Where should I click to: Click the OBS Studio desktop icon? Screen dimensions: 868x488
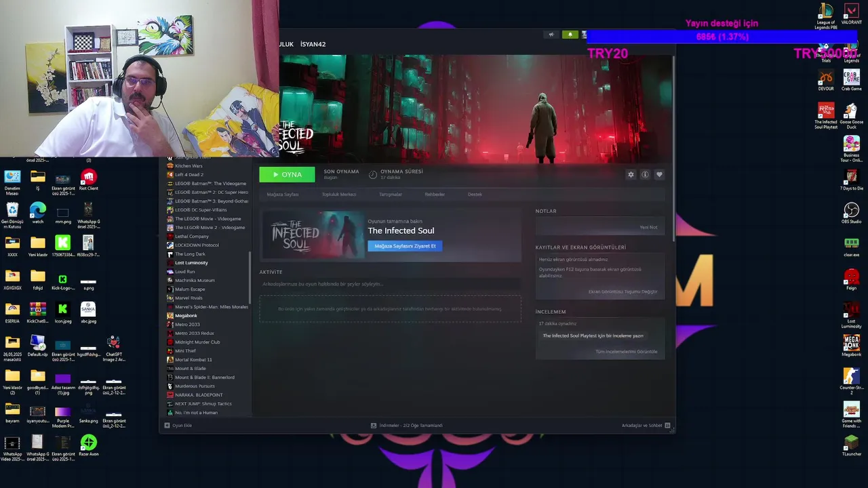tap(852, 213)
